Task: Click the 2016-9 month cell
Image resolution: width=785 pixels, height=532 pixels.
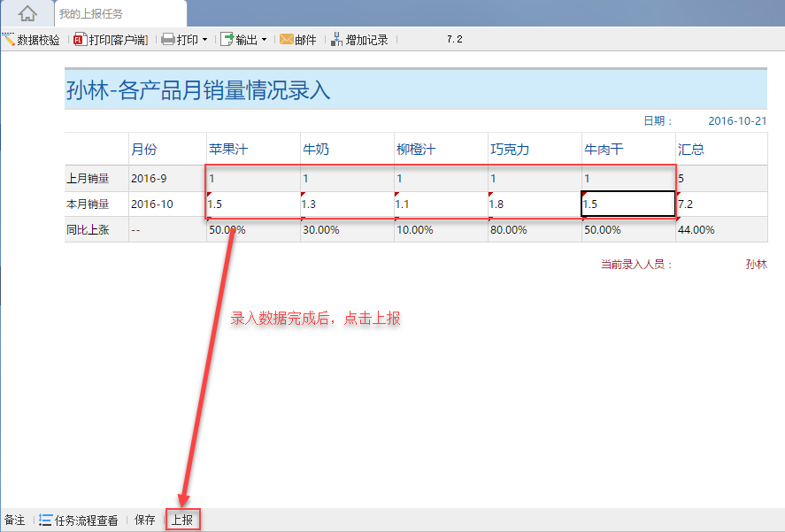Action: click(x=167, y=178)
